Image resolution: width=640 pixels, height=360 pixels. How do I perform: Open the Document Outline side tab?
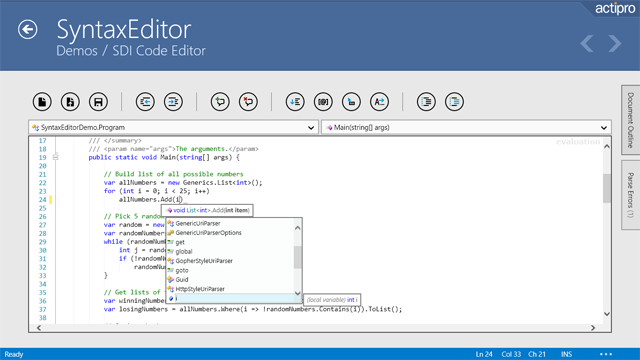click(x=630, y=120)
